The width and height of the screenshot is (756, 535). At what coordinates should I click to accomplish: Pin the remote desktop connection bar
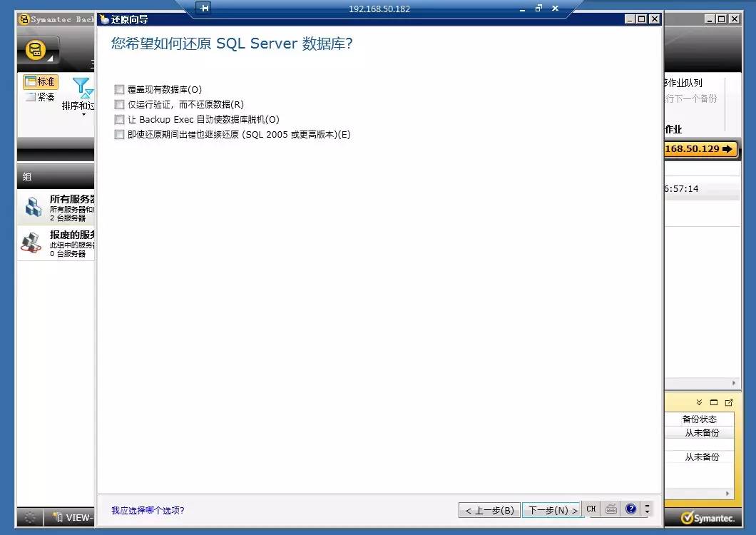[x=204, y=8]
